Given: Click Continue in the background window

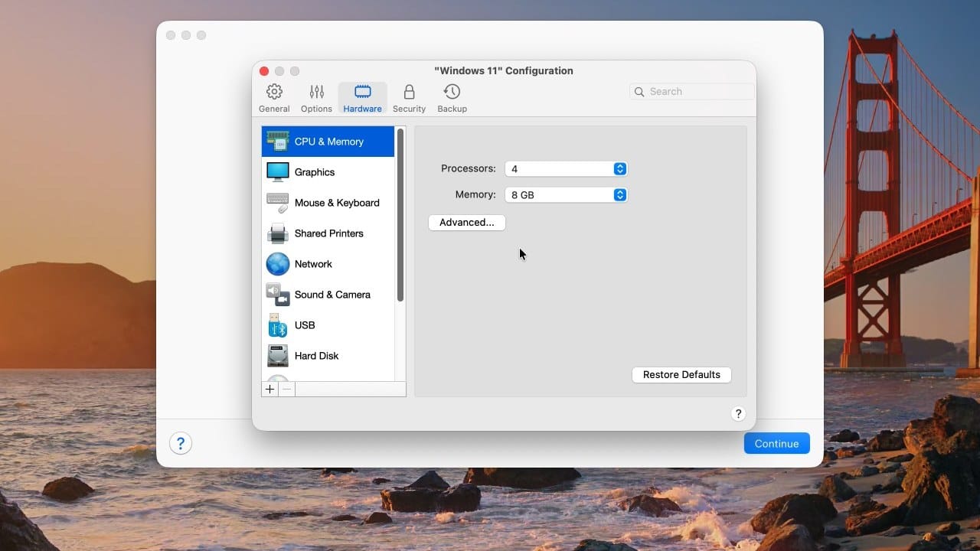Looking at the screenshot, I should [x=776, y=443].
